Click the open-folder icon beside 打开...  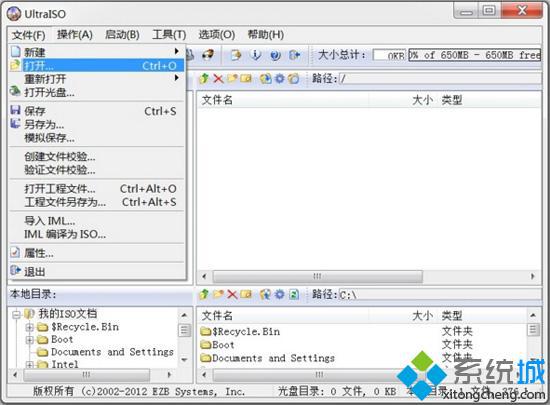click(15, 66)
